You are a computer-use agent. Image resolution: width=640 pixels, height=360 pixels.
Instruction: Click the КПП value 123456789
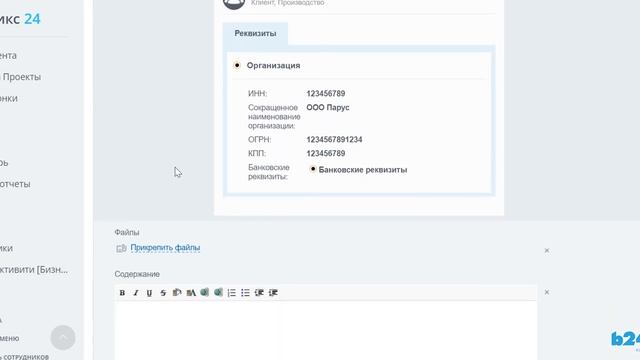[x=326, y=153]
